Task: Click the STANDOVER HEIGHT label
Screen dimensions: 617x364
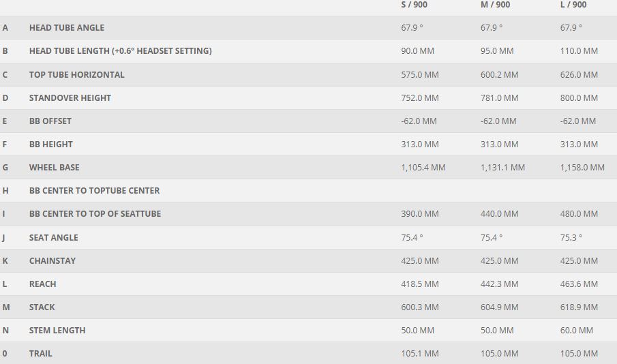Action: [70, 97]
